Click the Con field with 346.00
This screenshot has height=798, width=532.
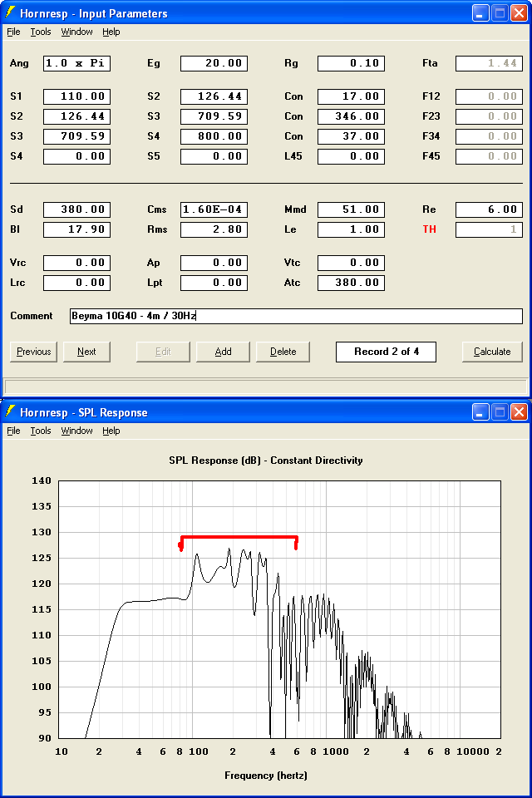[352, 116]
